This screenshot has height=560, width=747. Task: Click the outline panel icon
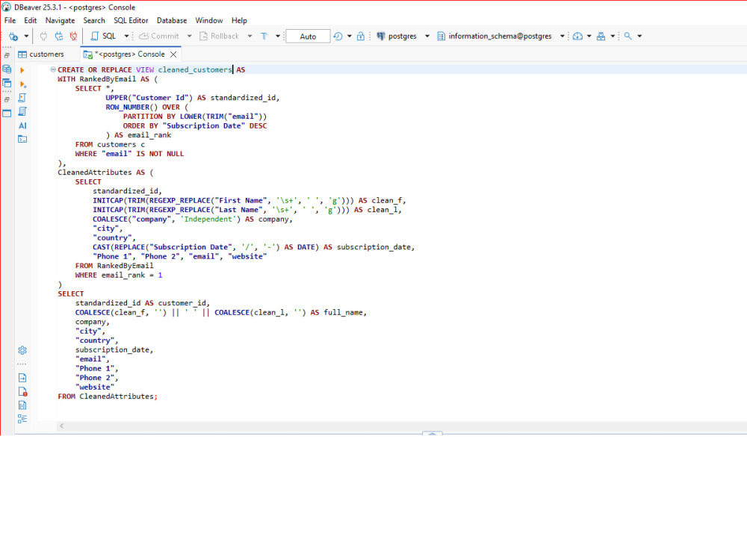(x=22, y=419)
